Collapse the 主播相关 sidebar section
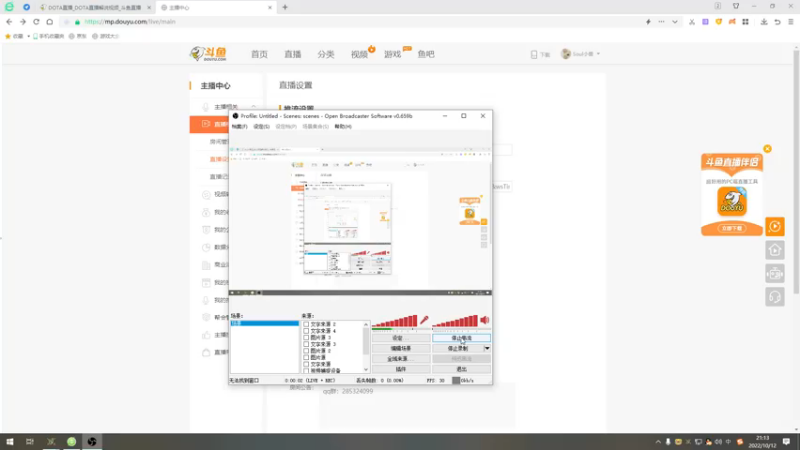 tap(254, 107)
